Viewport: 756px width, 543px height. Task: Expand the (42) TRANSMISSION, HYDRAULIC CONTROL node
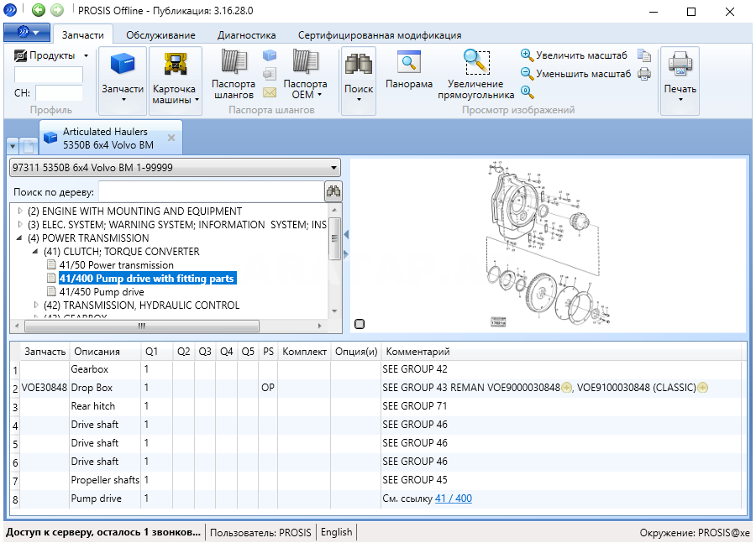(x=36, y=305)
